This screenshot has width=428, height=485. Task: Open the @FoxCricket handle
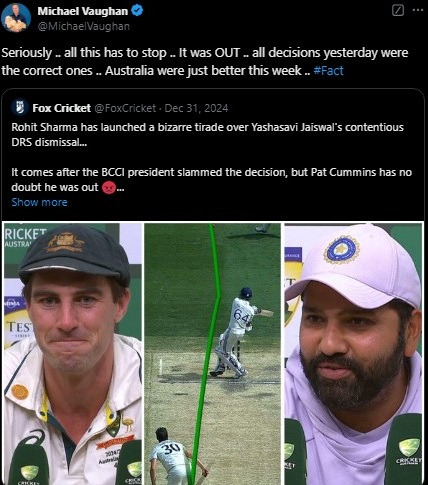tap(125, 108)
